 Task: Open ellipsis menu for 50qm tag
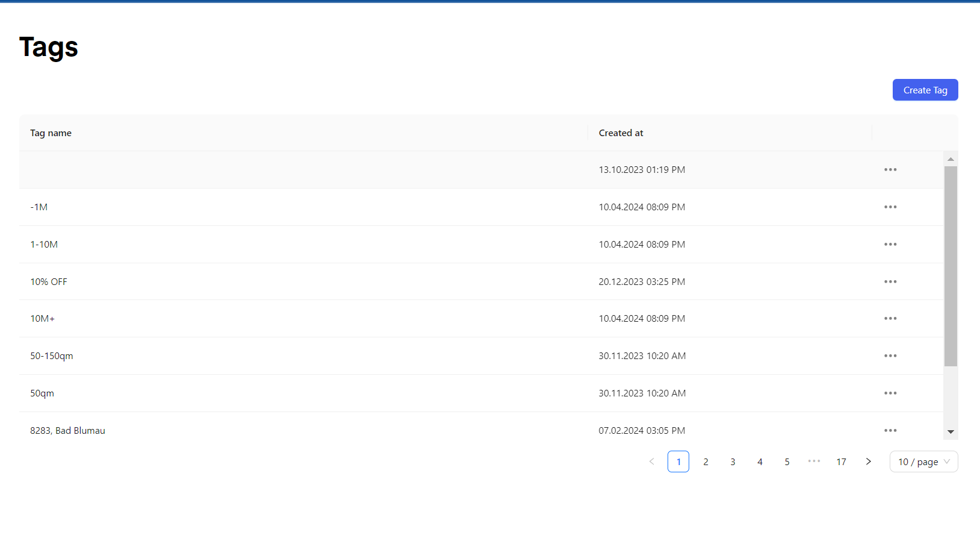[890, 393]
